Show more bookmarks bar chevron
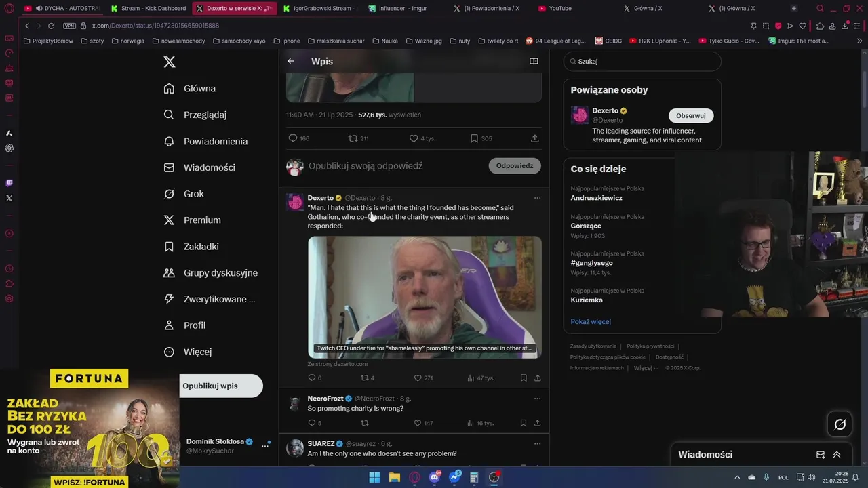868x488 pixels. coord(859,41)
